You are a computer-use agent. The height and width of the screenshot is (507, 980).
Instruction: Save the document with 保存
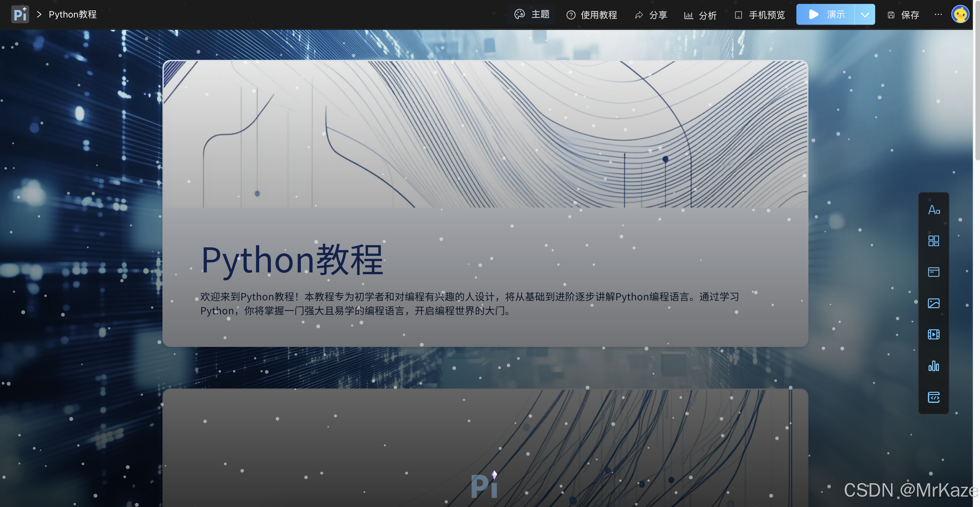[x=903, y=15]
